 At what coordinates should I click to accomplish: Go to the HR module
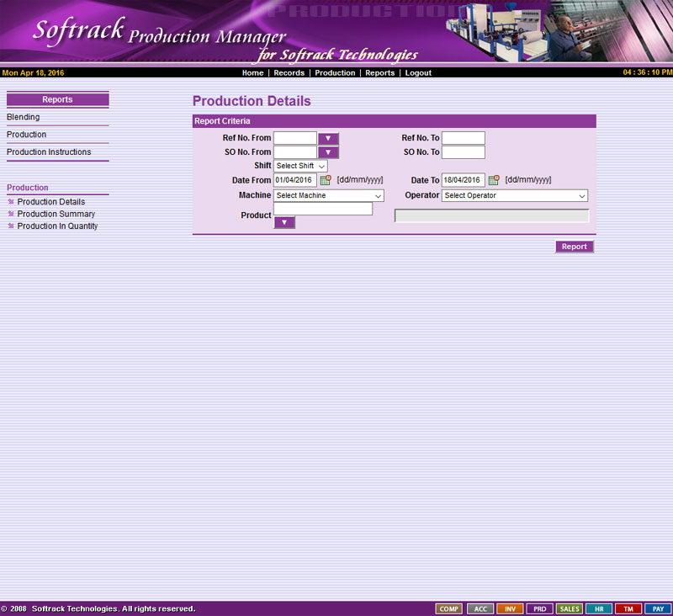coord(599,608)
